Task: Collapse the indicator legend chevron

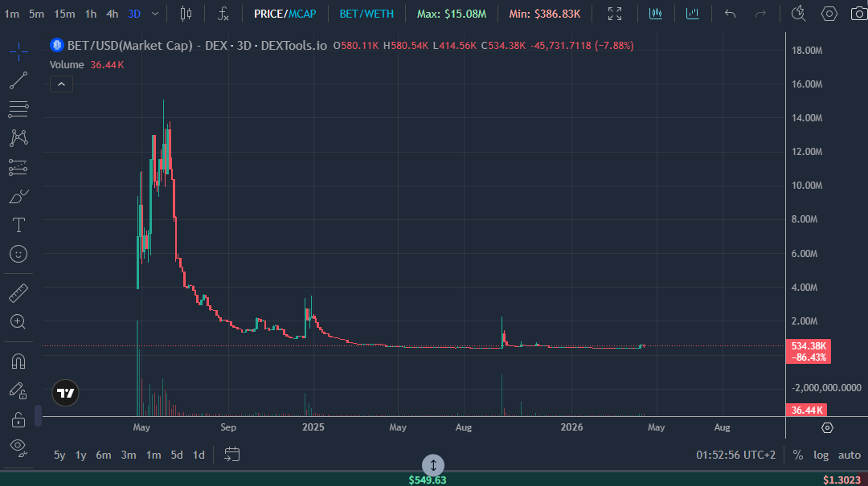Action: point(61,84)
